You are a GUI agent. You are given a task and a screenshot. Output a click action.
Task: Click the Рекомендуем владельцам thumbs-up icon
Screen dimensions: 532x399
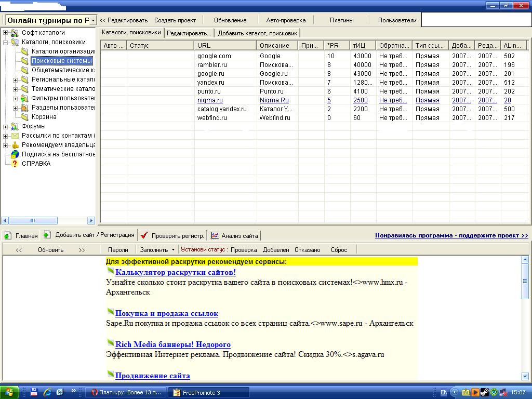coord(15,145)
